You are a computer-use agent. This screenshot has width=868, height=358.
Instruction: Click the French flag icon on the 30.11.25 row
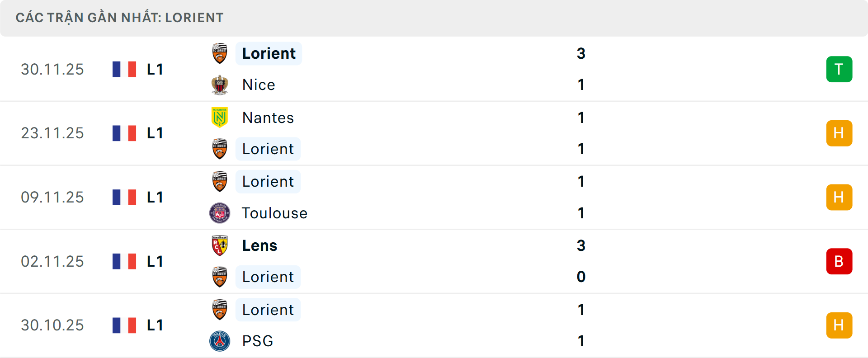click(124, 69)
